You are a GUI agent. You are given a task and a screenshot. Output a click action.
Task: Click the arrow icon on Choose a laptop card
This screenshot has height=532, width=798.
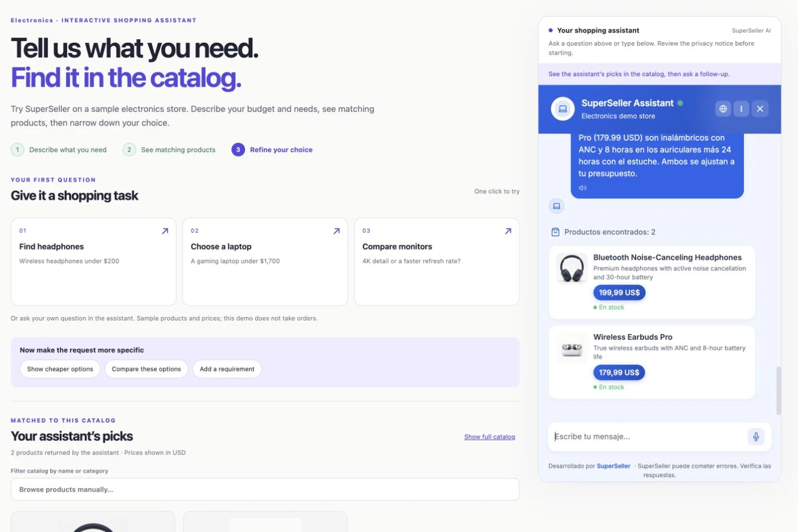(x=336, y=231)
